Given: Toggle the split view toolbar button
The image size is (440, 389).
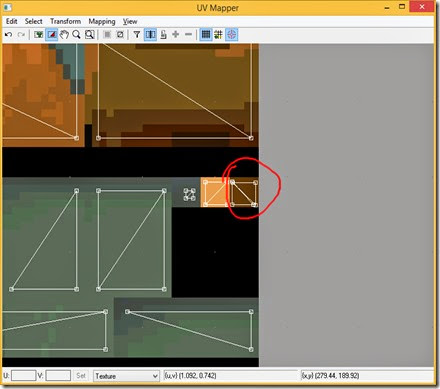Looking at the screenshot, I should click(x=150, y=34).
